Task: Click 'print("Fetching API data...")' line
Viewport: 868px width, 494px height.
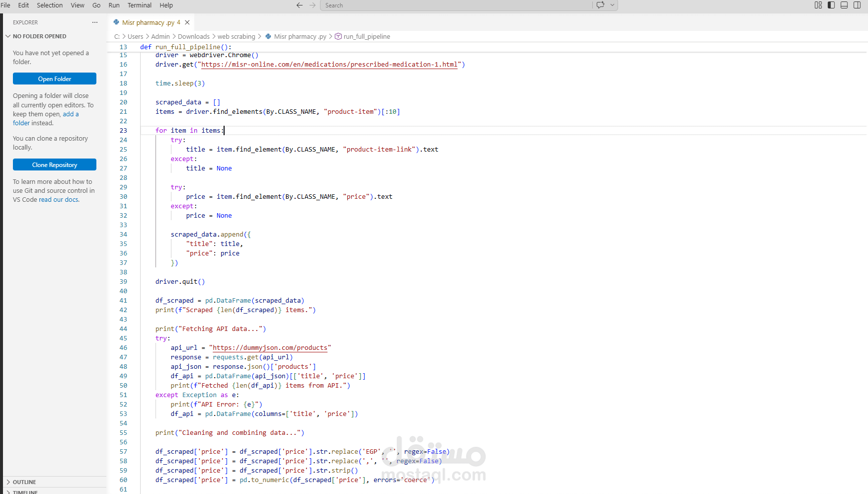Action: coord(211,329)
